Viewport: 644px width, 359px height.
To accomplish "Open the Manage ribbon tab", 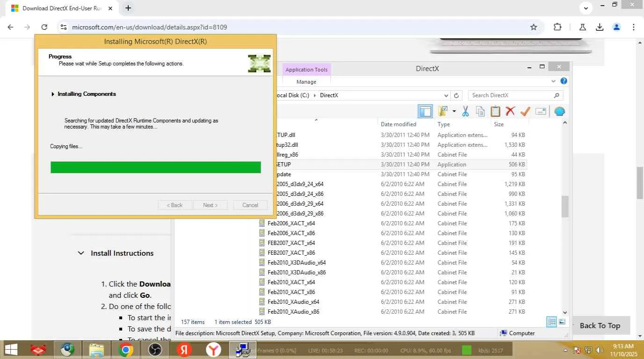I will [307, 82].
